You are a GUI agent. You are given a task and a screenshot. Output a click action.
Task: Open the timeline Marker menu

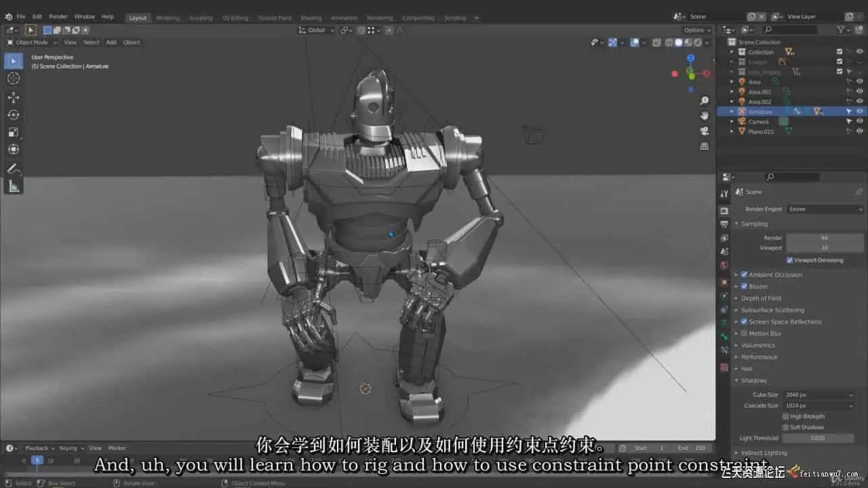[x=117, y=448]
